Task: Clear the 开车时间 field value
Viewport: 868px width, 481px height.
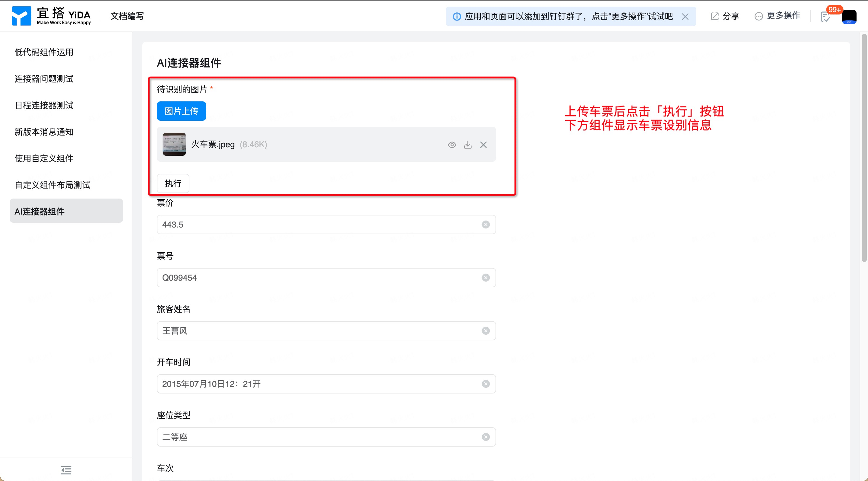Action: [x=486, y=384]
